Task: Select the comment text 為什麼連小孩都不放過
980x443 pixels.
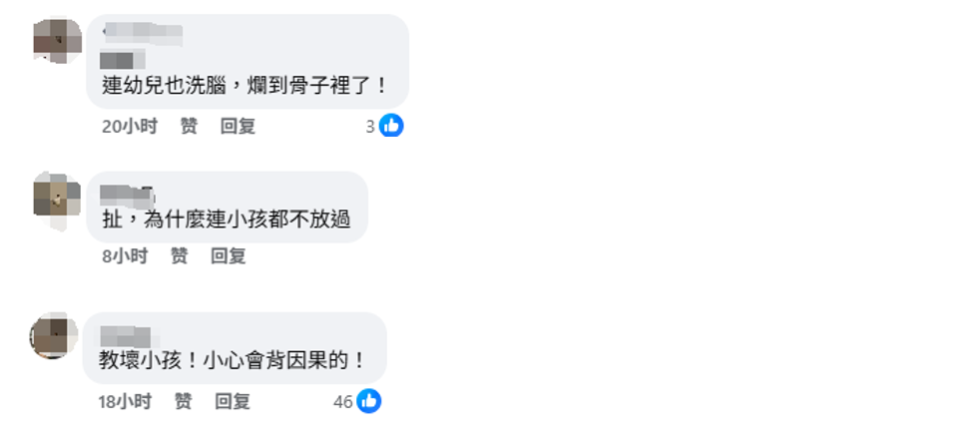Action: (x=247, y=220)
